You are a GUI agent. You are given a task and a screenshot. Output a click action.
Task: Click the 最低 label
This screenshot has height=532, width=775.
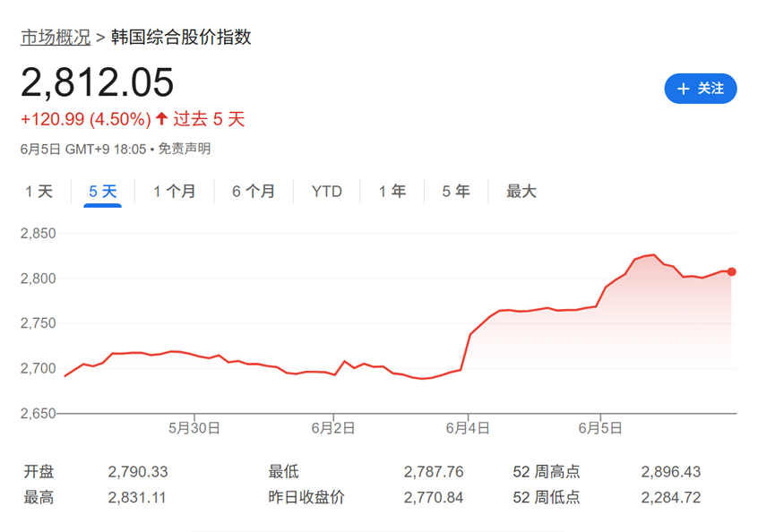284,472
